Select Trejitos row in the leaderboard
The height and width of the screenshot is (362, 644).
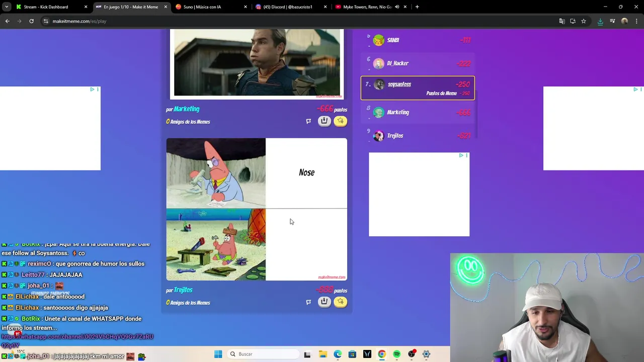[x=418, y=136]
